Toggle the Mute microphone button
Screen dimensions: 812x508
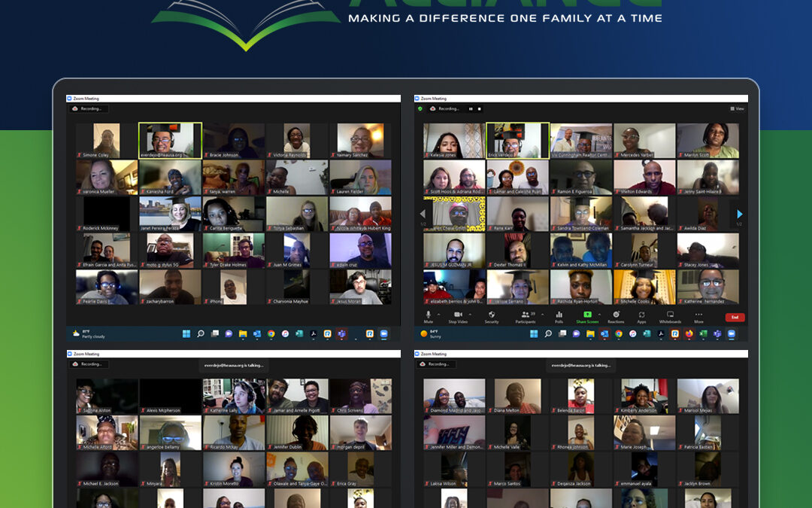point(429,315)
